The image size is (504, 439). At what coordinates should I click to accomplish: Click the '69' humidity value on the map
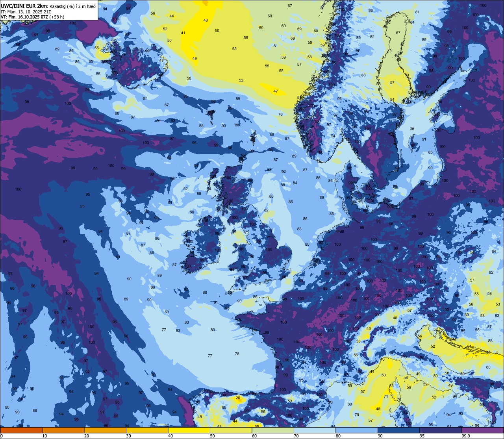pyautogui.click(x=270, y=16)
